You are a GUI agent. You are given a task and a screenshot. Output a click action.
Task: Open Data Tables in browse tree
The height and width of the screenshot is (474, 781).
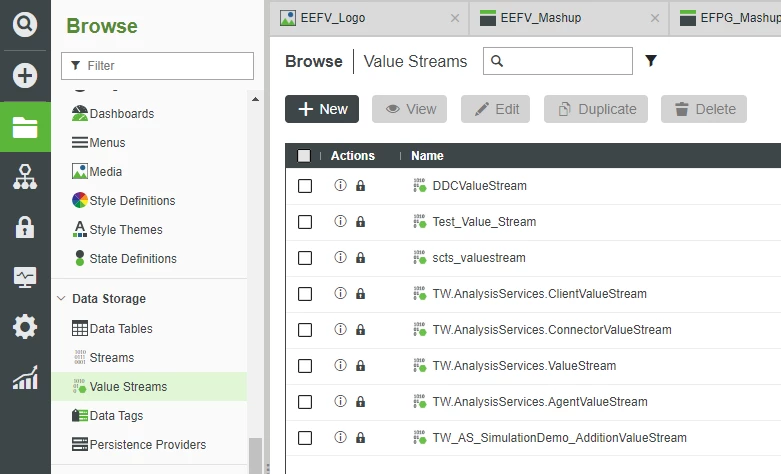pos(121,329)
